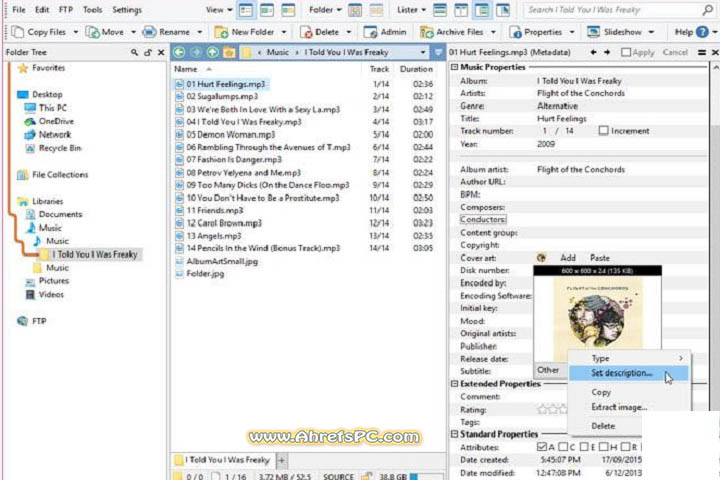
Task: Go up one level with the green up arrow
Action: tap(212, 52)
